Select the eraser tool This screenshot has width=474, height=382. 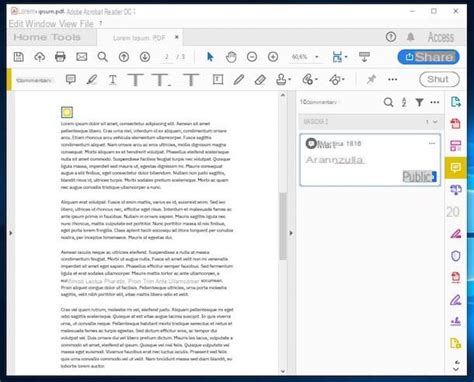point(260,79)
